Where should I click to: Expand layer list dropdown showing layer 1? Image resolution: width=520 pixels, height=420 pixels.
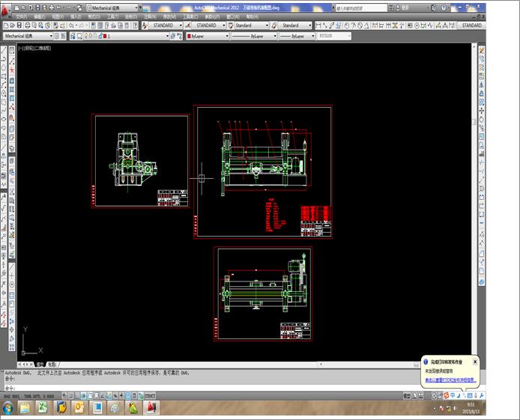pos(167,36)
